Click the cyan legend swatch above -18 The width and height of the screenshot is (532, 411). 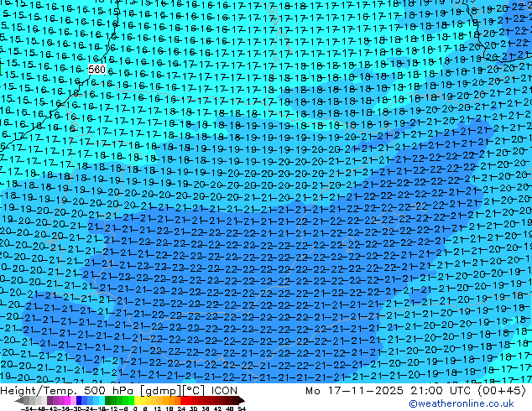[102, 400]
